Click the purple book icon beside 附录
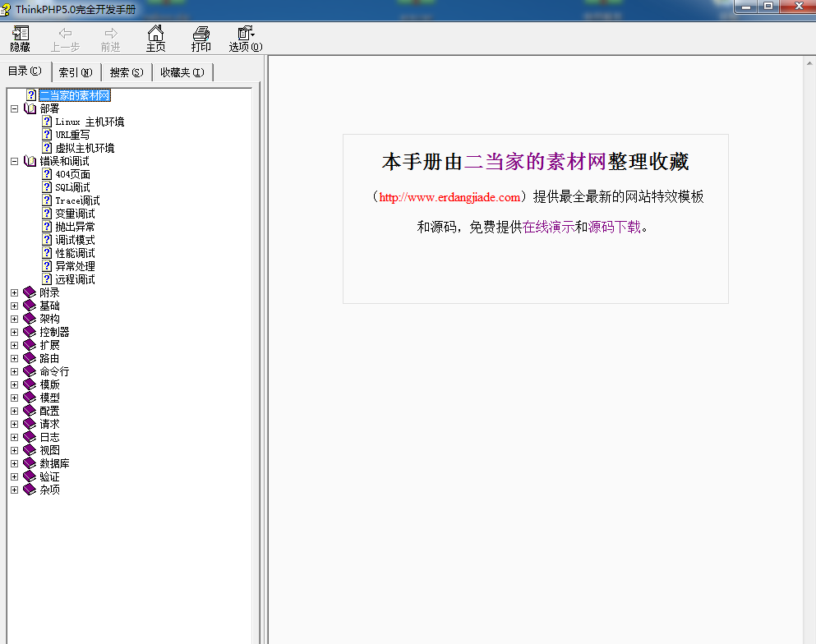 pyautogui.click(x=30, y=292)
